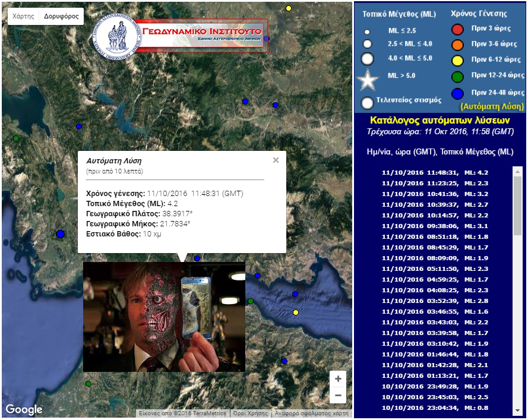Click the green earthquake marker at the bottom left
The width and height of the screenshot is (528, 420).
click(88, 384)
